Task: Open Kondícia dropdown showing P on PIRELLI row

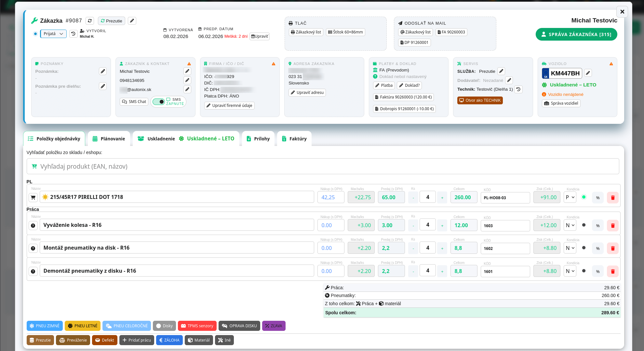Action: [x=570, y=197]
